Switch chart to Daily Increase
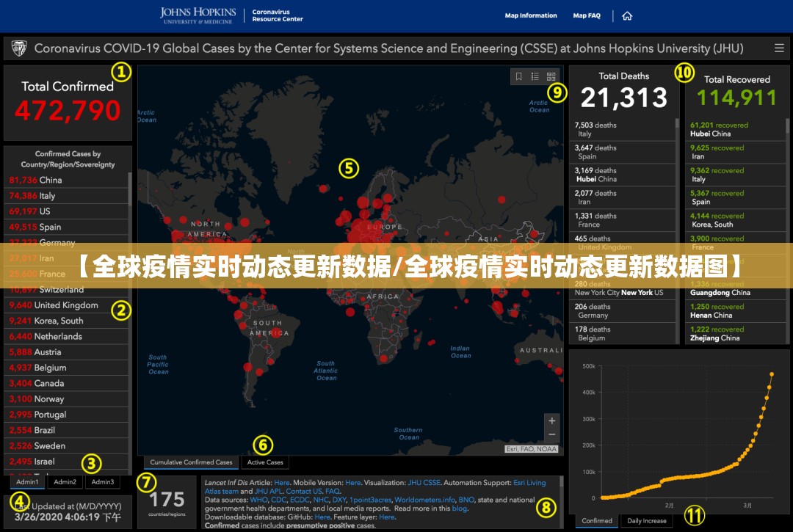793x532 pixels. 647,521
